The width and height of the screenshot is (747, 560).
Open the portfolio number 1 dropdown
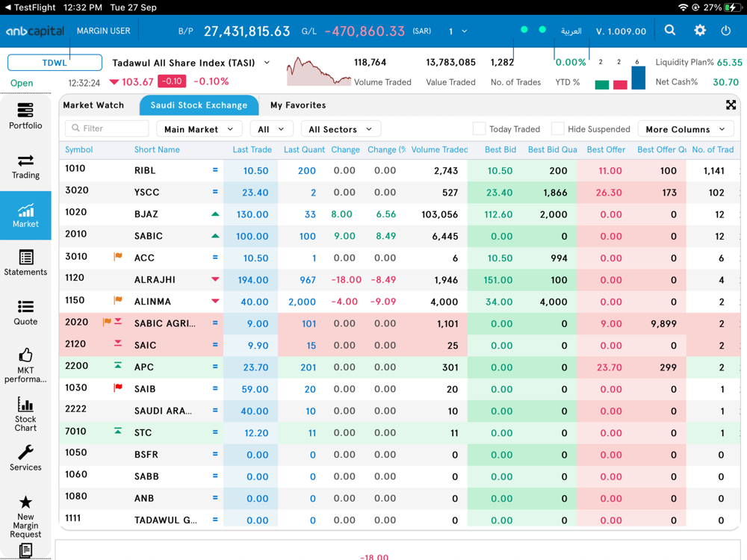pos(457,31)
